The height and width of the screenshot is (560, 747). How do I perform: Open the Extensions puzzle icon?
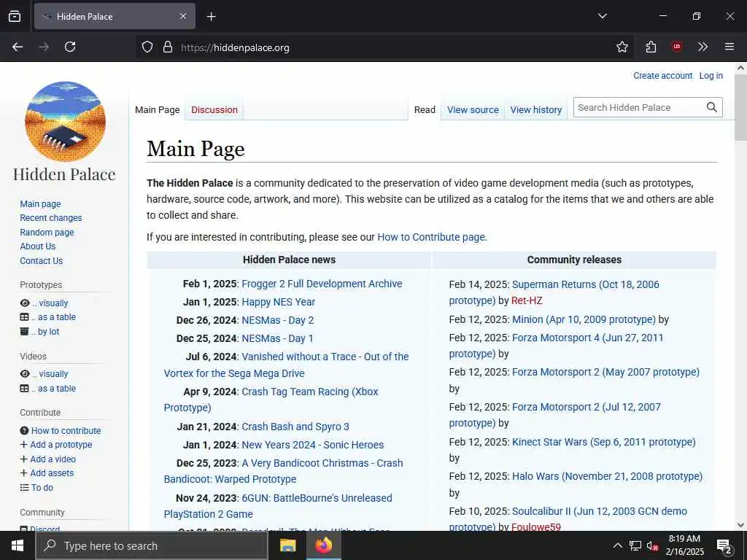651,47
